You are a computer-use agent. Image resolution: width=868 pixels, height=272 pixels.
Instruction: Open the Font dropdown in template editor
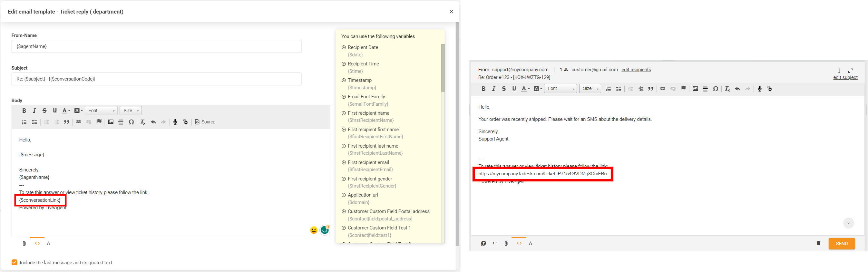(x=101, y=111)
